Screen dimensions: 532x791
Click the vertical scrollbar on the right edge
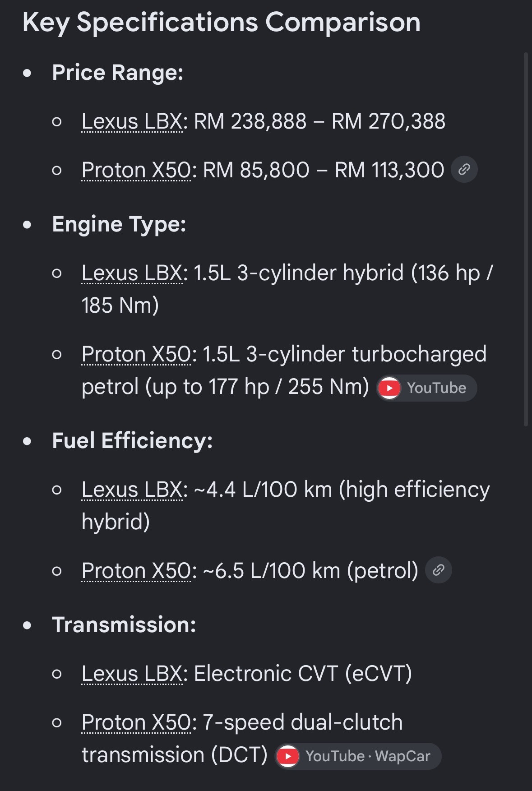526,239
